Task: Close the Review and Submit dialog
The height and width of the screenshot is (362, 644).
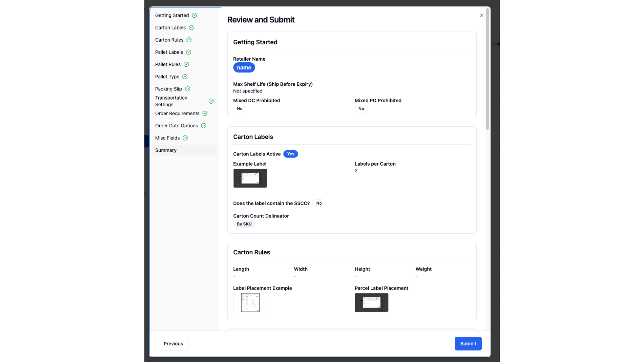Action: click(482, 15)
